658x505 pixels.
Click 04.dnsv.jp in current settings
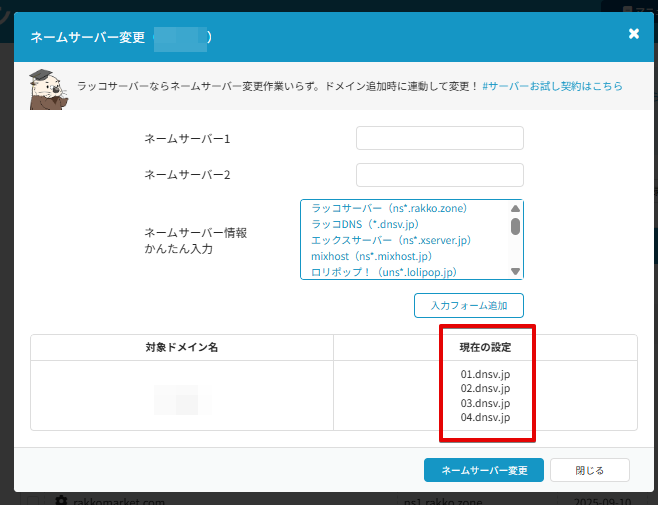[x=486, y=417]
